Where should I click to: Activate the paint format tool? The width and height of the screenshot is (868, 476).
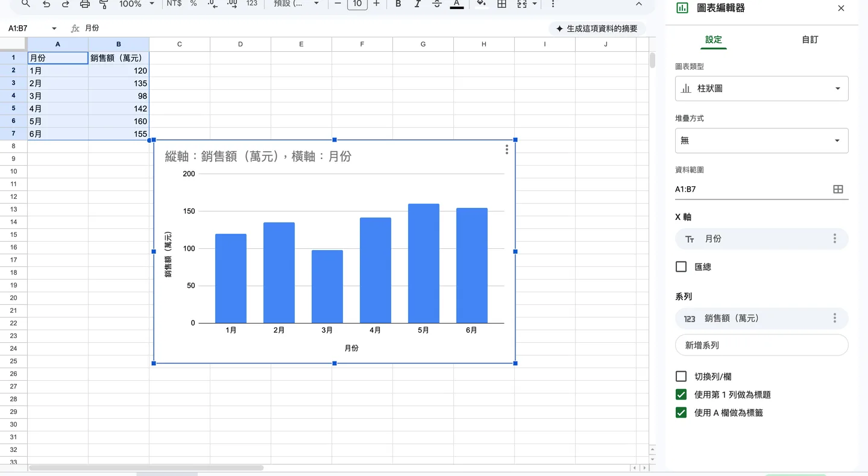pos(104,4)
